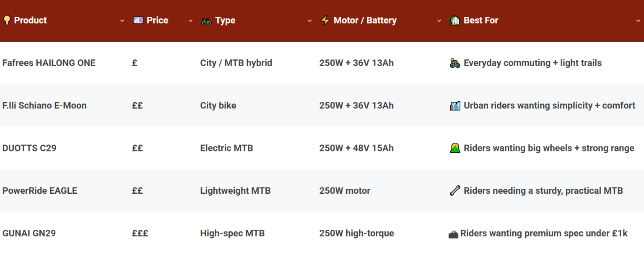This screenshot has width=644, height=254.
Task: Click the bicycle icon beside Type header
Action: pos(206,21)
